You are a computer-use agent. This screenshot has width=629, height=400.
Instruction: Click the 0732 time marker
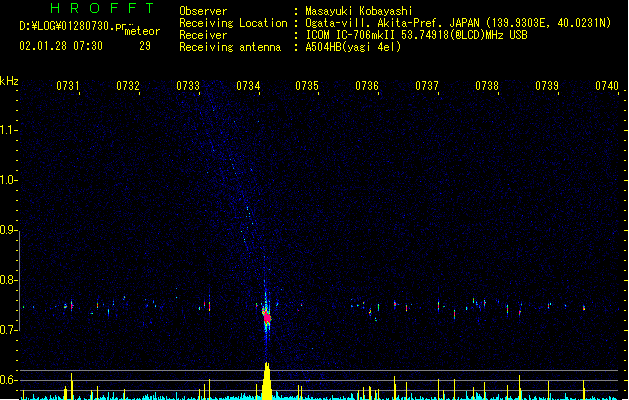pos(128,85)
